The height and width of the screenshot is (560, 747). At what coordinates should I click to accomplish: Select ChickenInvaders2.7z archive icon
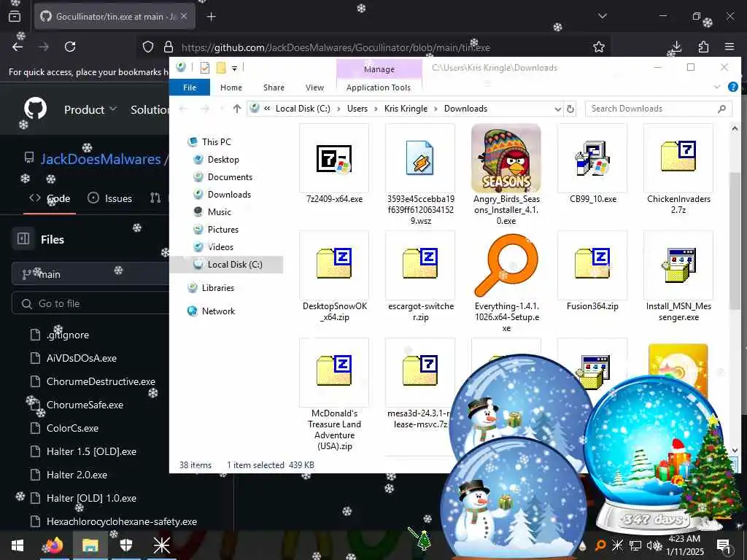click(x=678, y=156)
